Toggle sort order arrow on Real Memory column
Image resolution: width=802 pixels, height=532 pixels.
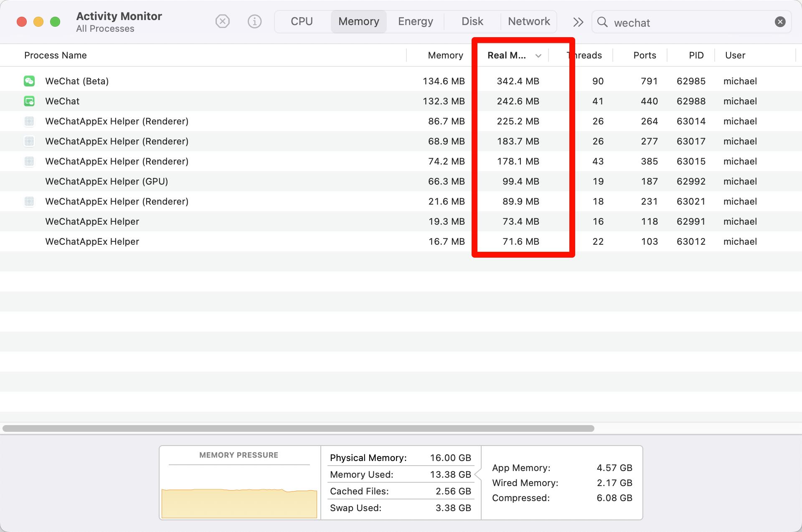tap(538, 56)
